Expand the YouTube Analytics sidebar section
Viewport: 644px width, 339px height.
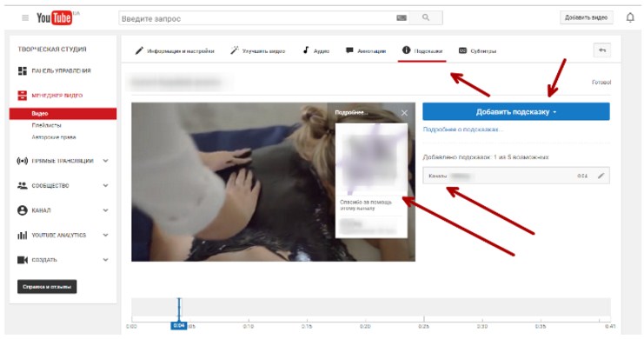click(105, 235)
